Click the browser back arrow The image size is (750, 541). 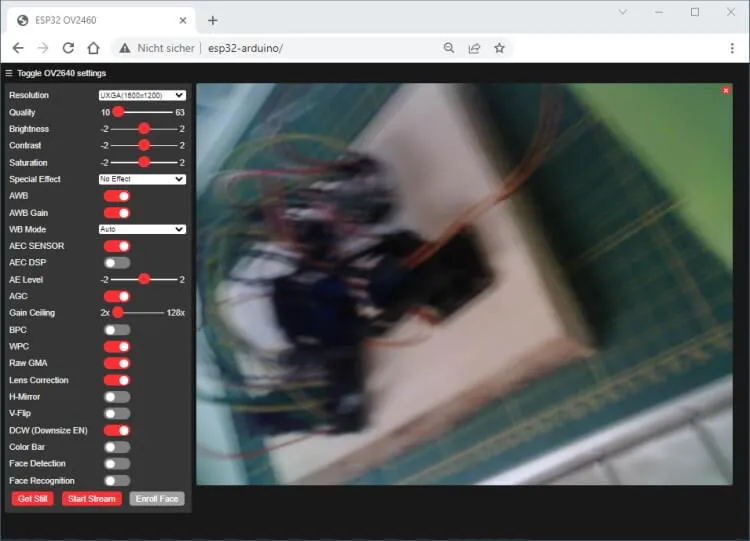coord(18,48)
